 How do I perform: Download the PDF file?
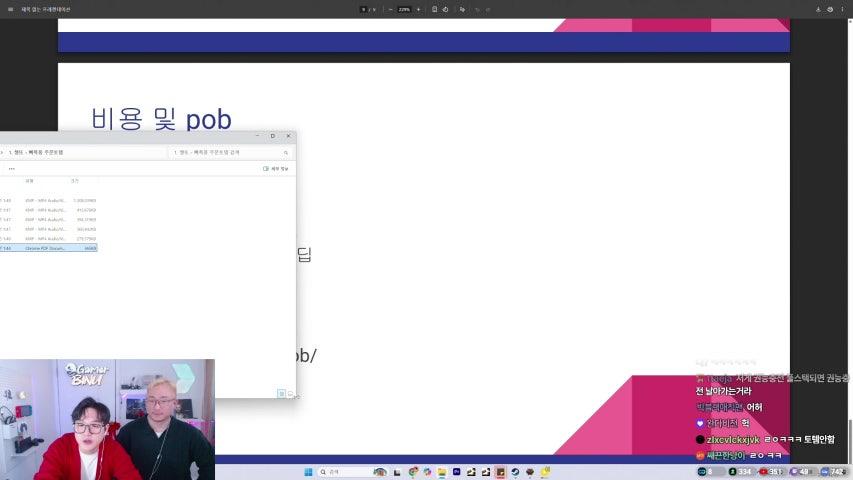(x=818, y=9)
